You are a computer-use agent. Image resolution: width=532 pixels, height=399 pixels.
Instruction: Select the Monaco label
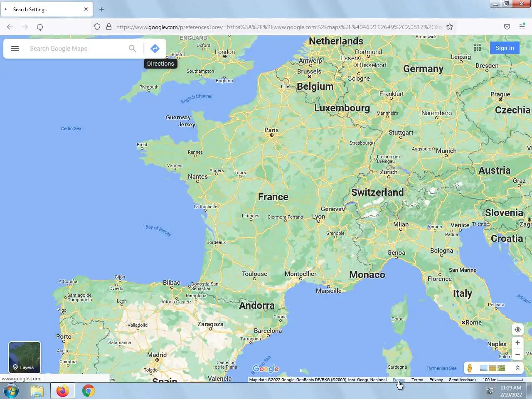point(367,275)
